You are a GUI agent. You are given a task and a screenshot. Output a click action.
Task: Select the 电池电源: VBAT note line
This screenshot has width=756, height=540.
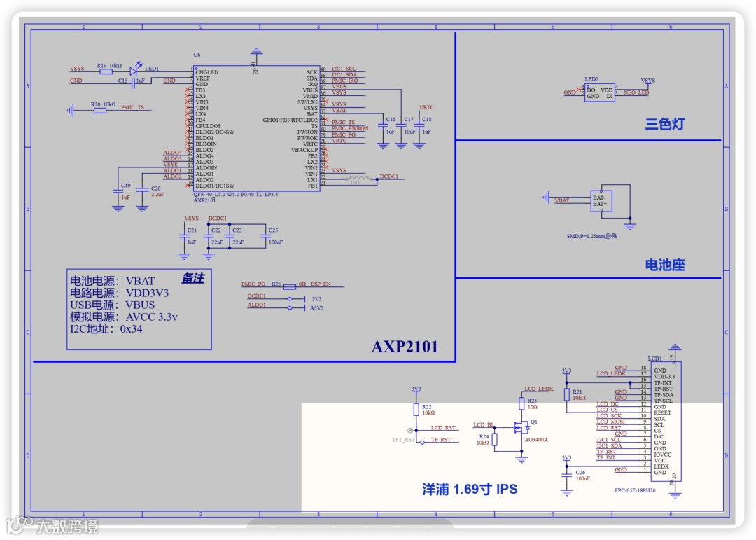[112, 281]
